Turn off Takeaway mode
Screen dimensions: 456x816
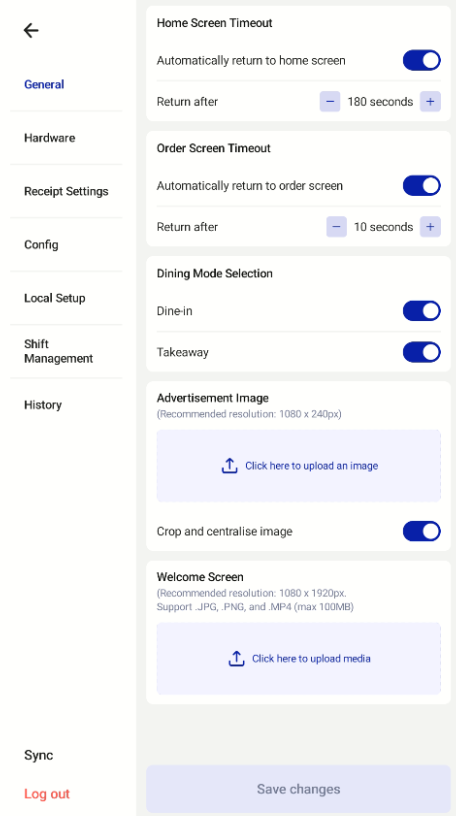(422, 352)
